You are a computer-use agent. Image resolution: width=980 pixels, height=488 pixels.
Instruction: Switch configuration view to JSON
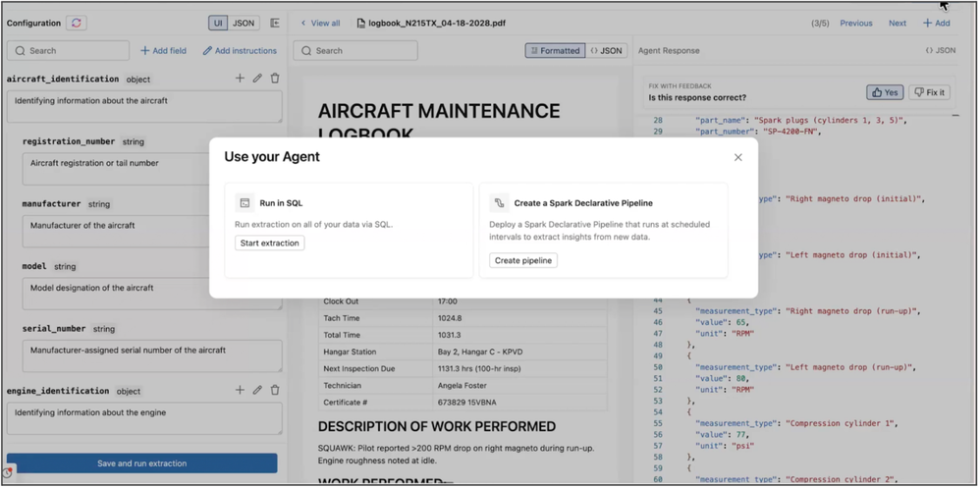coord(244,23)
